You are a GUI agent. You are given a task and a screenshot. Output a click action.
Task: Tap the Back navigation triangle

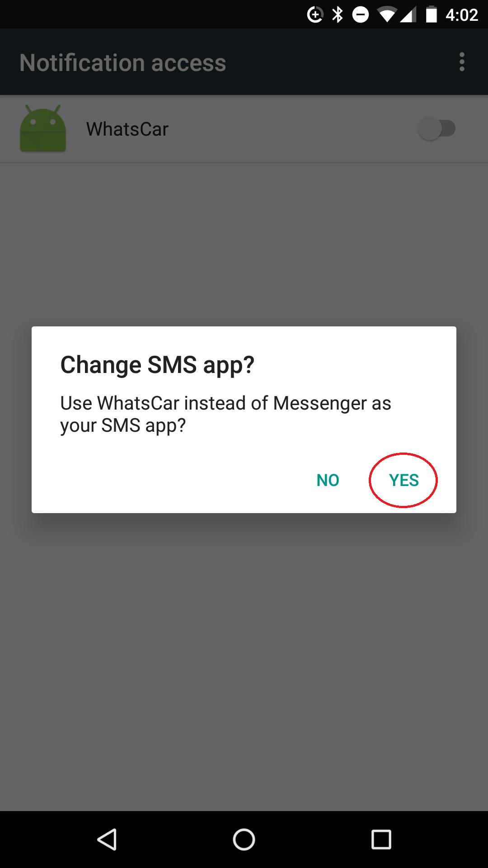tap(108, 840)
